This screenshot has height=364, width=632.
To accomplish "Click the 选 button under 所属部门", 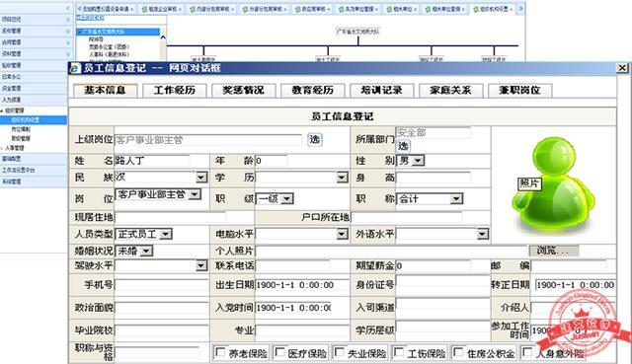I will [403, 146].
